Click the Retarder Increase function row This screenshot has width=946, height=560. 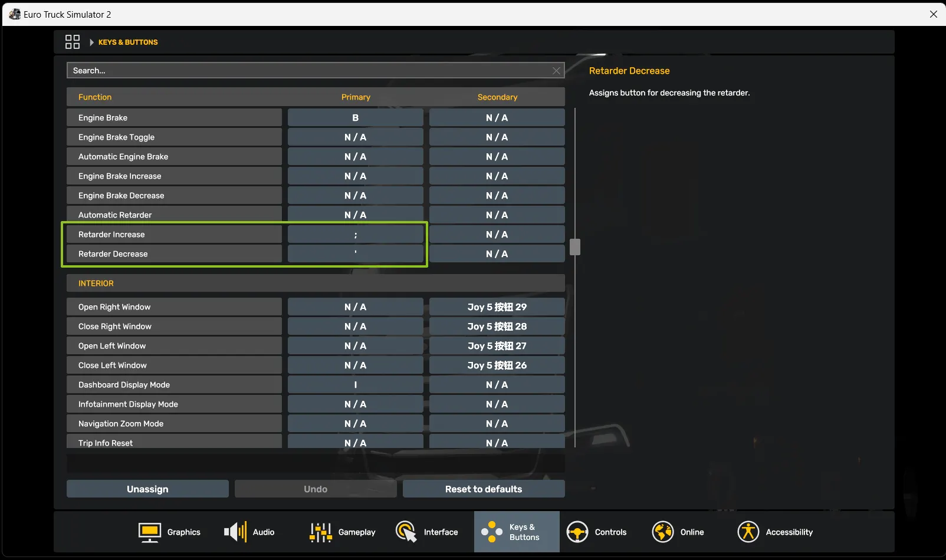pos(174,234)
